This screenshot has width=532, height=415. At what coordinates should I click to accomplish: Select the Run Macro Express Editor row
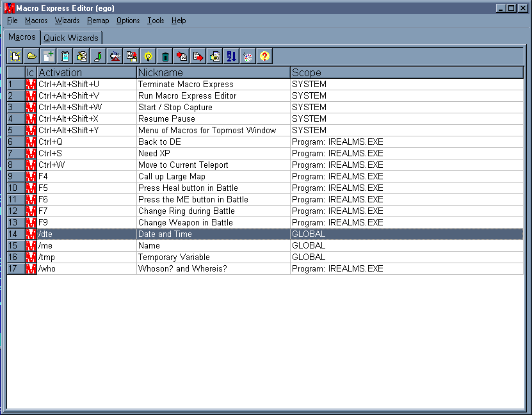[265, 95]
